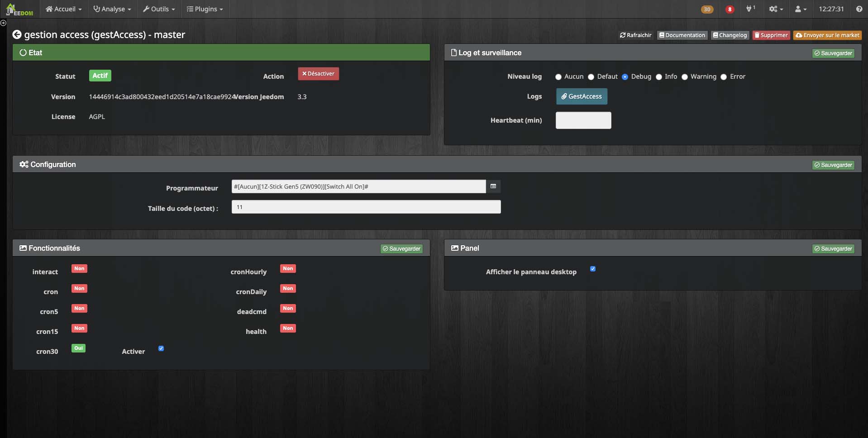Viewport: 868px width, 438px height.
Task: Click the Non badge for cronHourly
Action: pyautogui.click(x=288, y=269)
